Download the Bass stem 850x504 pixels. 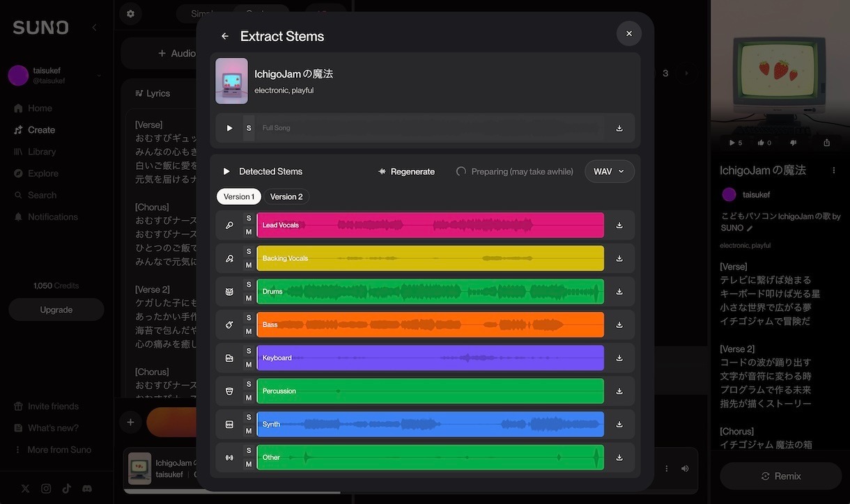point(619,324)
